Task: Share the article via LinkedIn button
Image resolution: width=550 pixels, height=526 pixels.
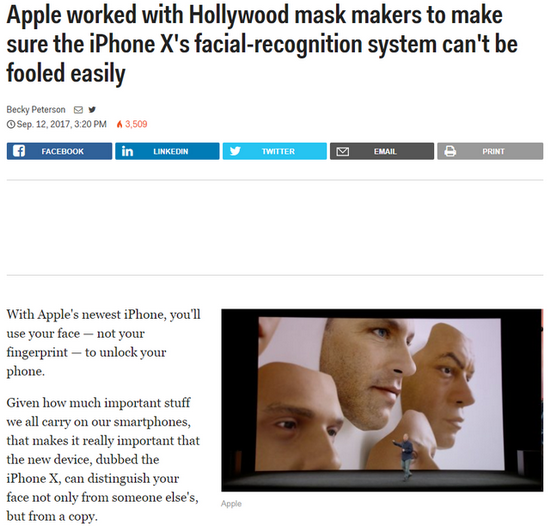Action: [x=167, y=151]
